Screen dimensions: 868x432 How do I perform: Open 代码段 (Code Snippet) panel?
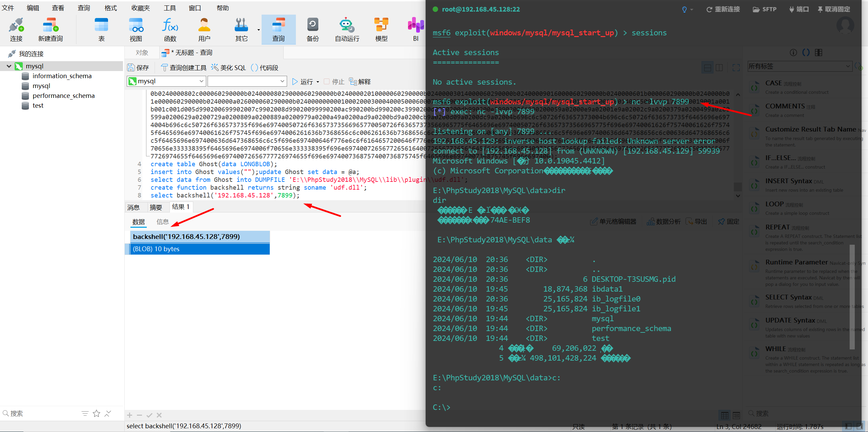tap(265, 68)
